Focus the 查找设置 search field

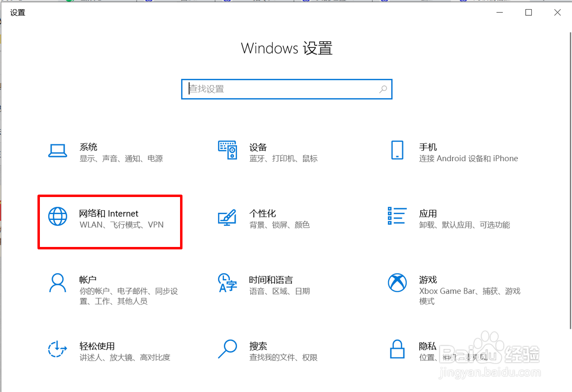coord(287,89)
